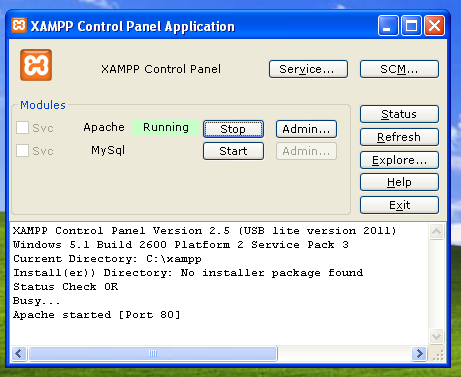The height and width of the screenshot is (377, 461).
Task: Click the 'Status Check OK' log line
Action: [x=66, y=287]
